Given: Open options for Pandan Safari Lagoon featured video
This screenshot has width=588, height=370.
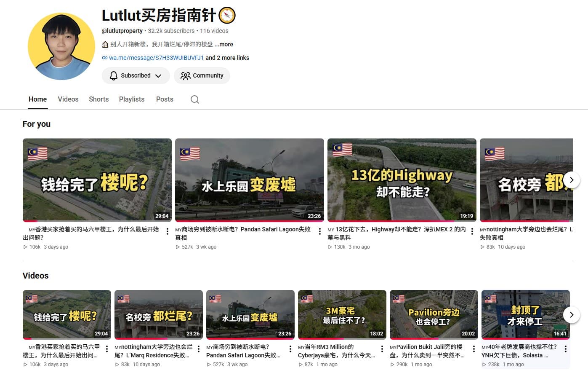Looking at the screenshot, I should [320, 231].
